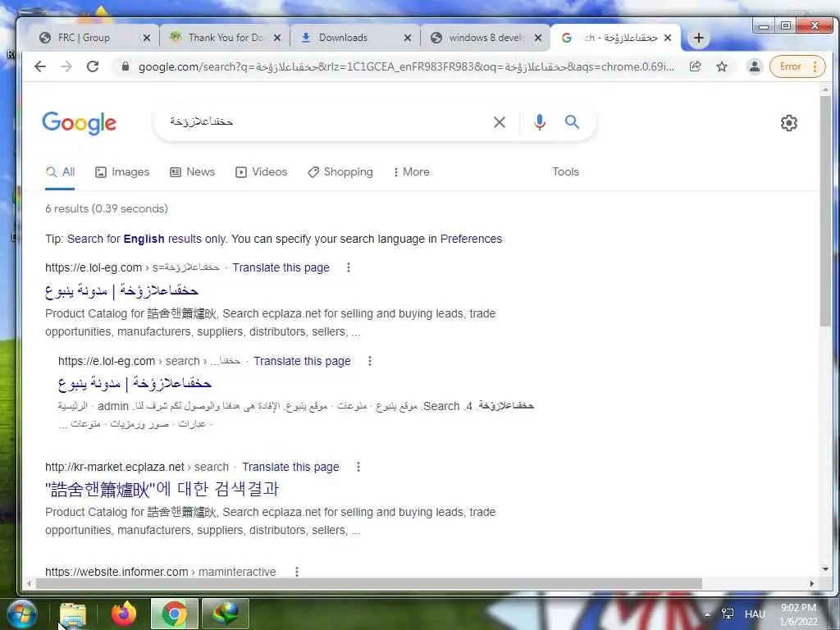840x630 pixels.
Task: Switch to the Thank You for Downloading tab
Action: [x=225, y=38]
